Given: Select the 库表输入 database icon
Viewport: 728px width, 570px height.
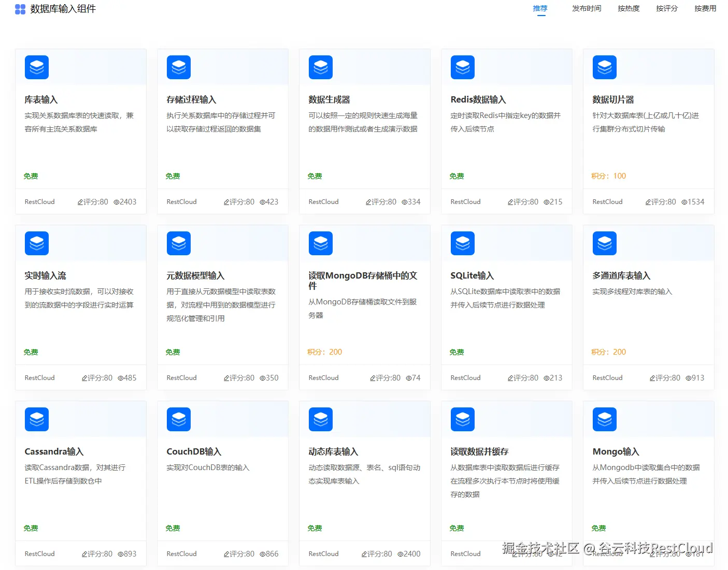Looking at the screenshot, I should click(36, 67).
